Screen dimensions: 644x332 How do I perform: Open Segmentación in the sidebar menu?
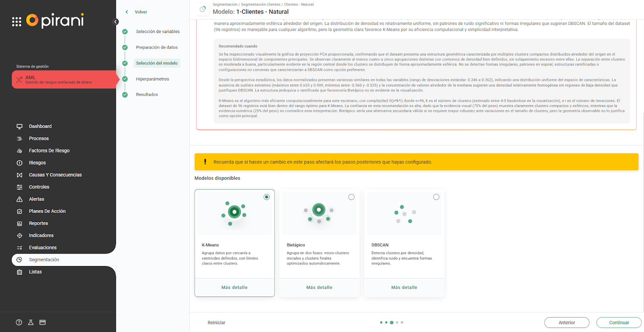click(x=44, y=260)
